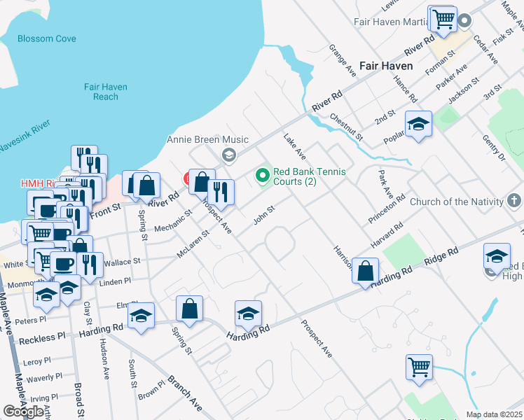
Task: Click the Navesink River label
Action: [25, 137]
